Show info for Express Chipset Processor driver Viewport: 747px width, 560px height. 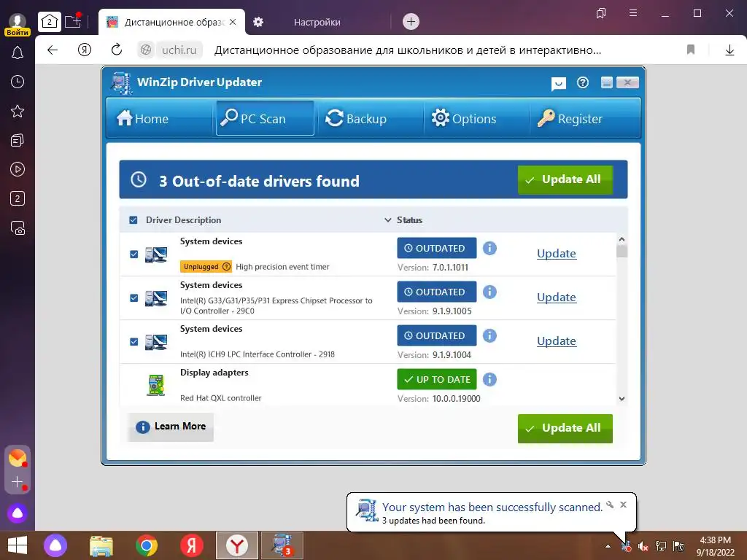point(489,292)
